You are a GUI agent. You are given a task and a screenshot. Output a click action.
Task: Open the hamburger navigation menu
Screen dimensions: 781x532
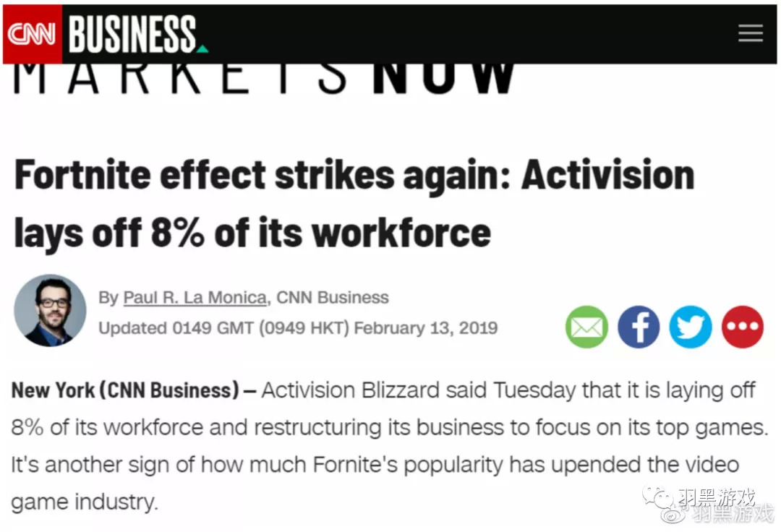pyautogui.click(x=750, y=33)
